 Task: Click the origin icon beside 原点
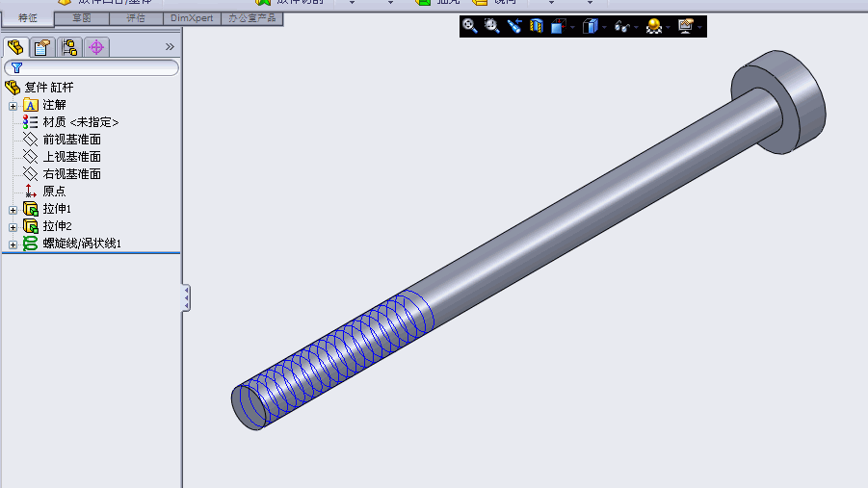pos(31,192)
